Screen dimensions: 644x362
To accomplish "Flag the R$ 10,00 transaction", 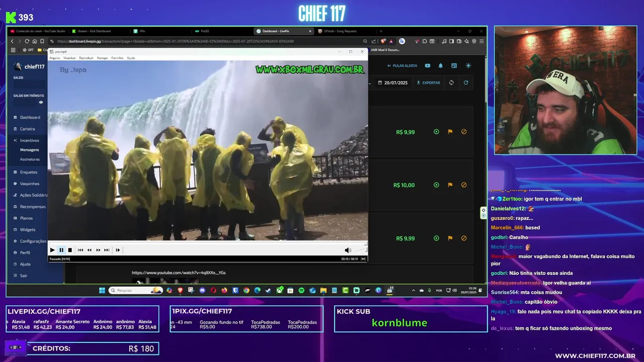I will pyautogui.click(x=450, y=185).
